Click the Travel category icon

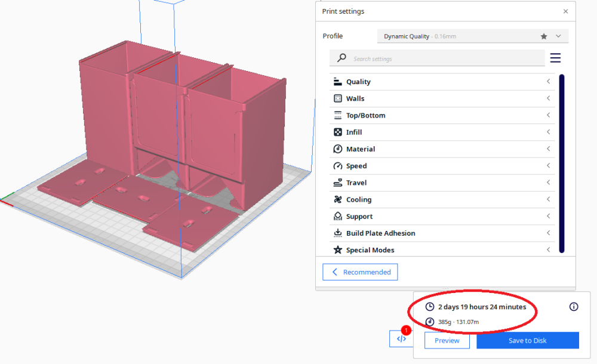coord(338,183)
